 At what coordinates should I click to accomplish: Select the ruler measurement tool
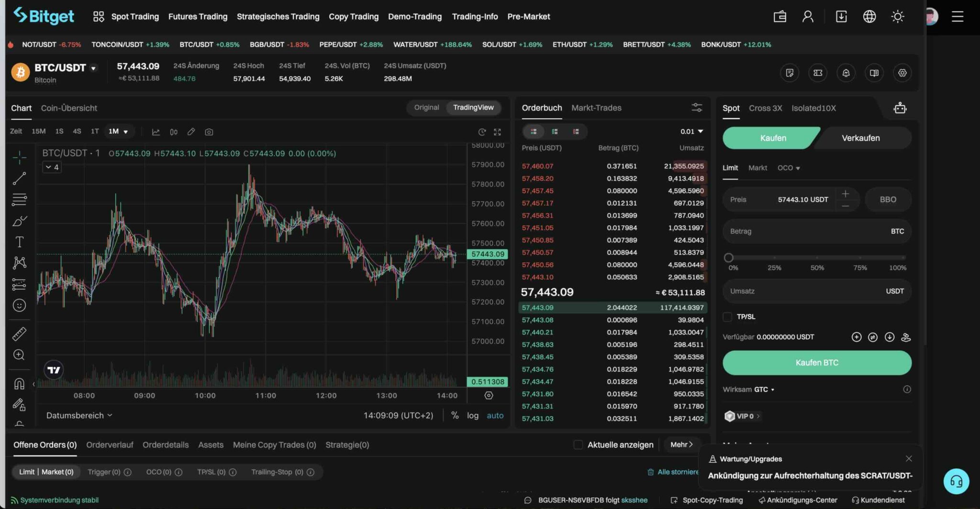pyautogui.click(x=19, y=333)
